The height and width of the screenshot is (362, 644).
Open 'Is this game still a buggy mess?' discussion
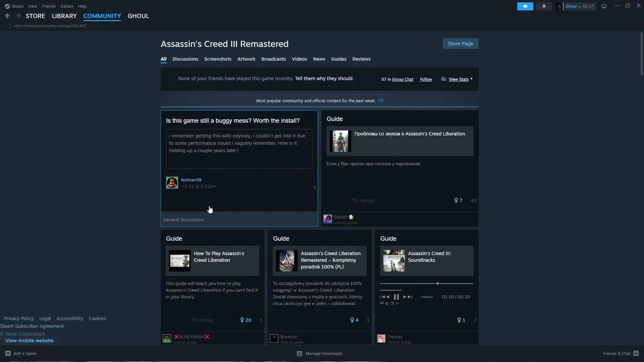(233, 121)
